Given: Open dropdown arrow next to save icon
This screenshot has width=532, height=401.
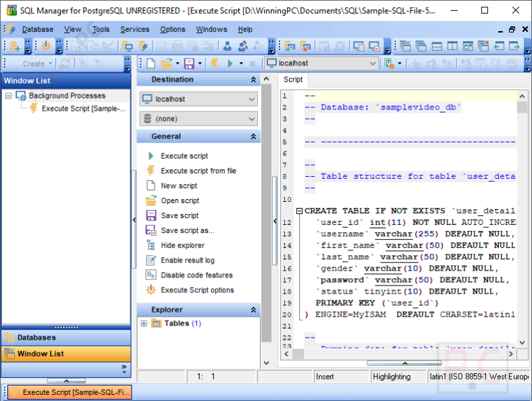Looking at the screenshot, I should click(200, 63).
